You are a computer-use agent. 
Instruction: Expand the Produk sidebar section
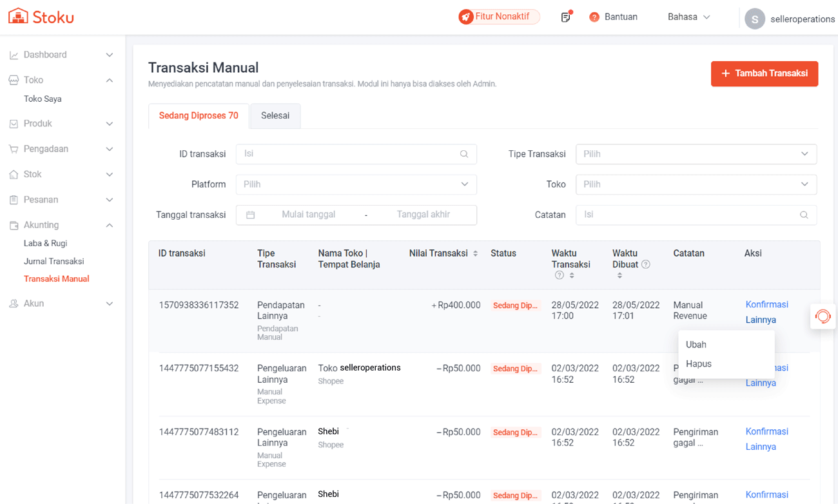(61, 124)
